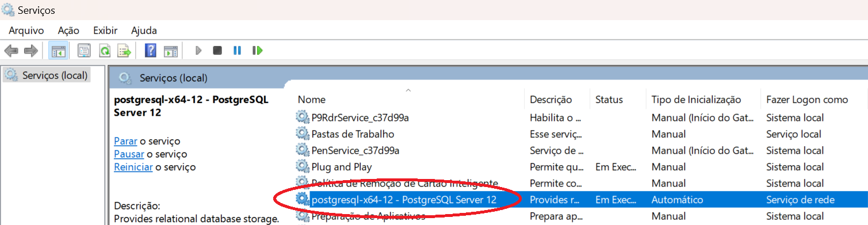Click the Stop service square icon
Image resolution: width=868 pixels, height=225 pixels.
tap(217, 51)
